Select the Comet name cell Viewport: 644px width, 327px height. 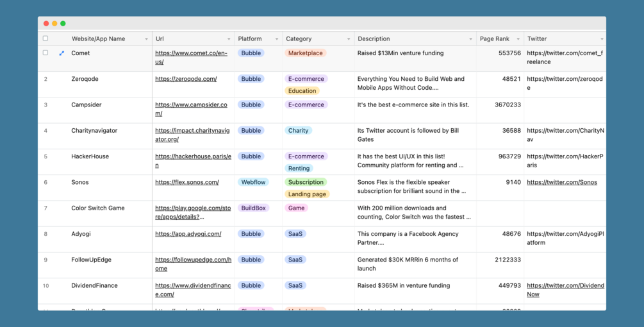tap(81, 53)
